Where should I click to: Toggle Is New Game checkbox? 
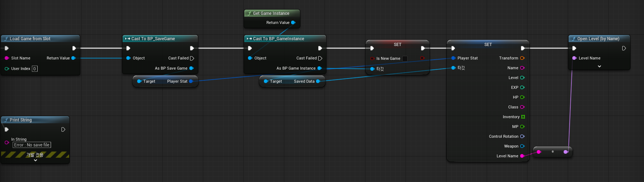pos(405,58)
